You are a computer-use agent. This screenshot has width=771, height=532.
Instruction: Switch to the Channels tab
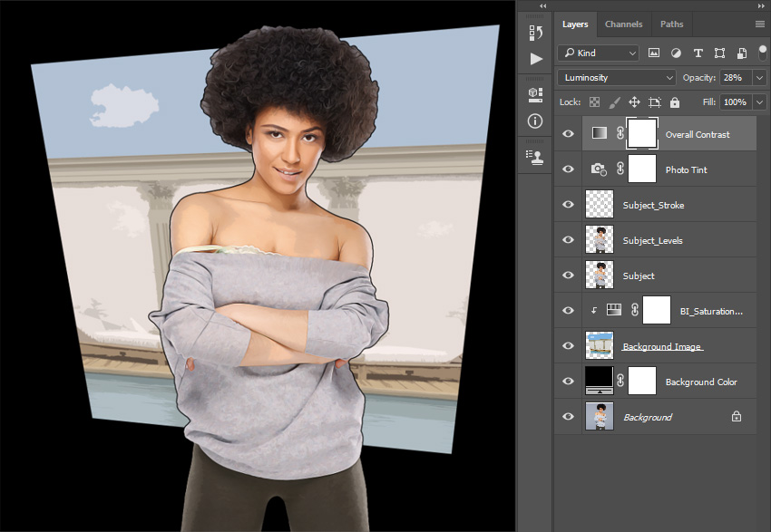pos(623,24)
